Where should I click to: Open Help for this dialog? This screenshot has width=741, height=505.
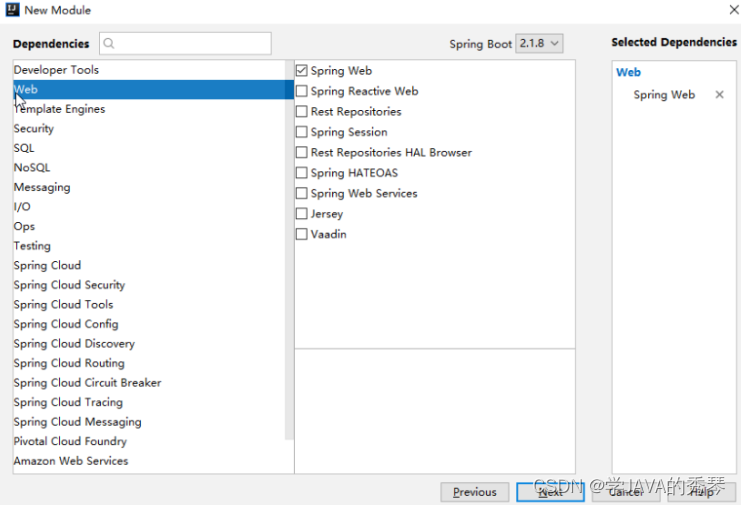click(x=701, y=492)
